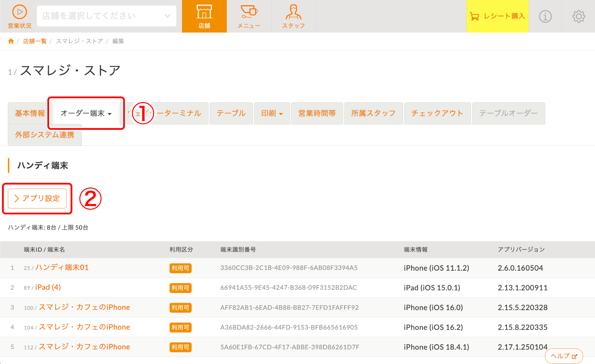The width and height of the screenshot is (595, 364).
Task: Click identifier 5A60E1FB-67CD-4F17-ABBE-398D86261D7F
Action: click(290, 347)
